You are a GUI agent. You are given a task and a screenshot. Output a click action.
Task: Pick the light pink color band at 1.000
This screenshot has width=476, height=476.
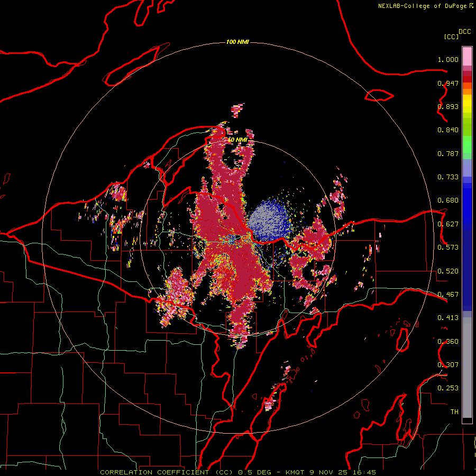click(x=467, y=57)
